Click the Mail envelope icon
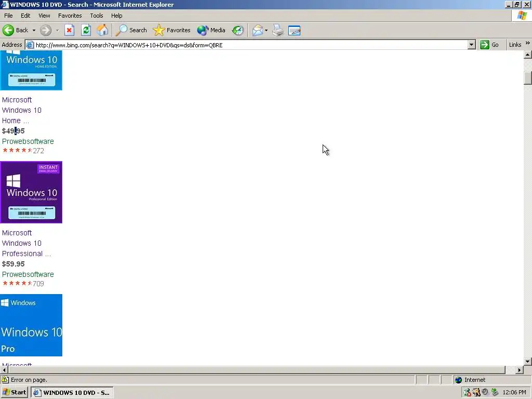The image size is (532, 399). (x=258, y=30)
